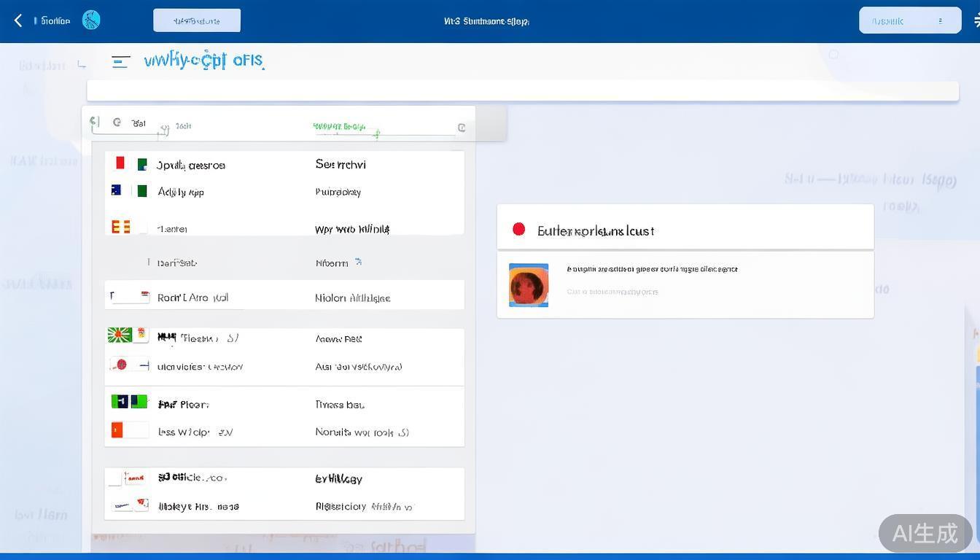Click the small blue icon next to Nfoern

(358, 262)
